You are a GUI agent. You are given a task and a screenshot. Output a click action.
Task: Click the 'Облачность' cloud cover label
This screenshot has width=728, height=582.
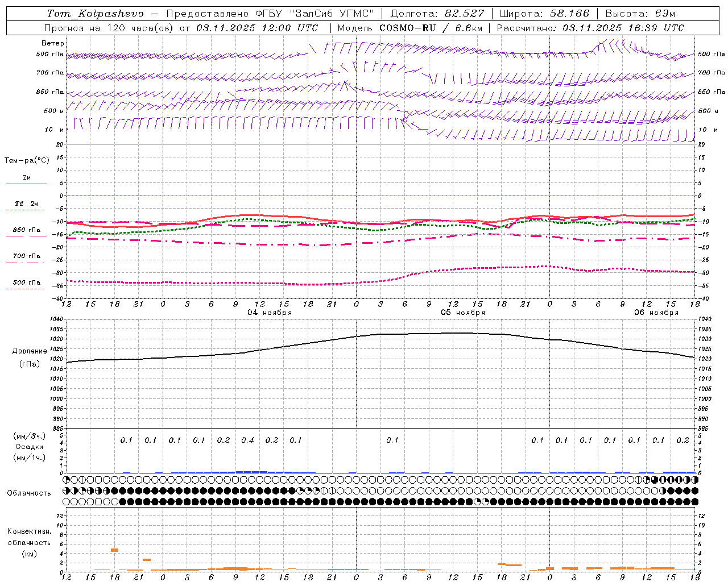pyautogui.click(x=29, y=493)
